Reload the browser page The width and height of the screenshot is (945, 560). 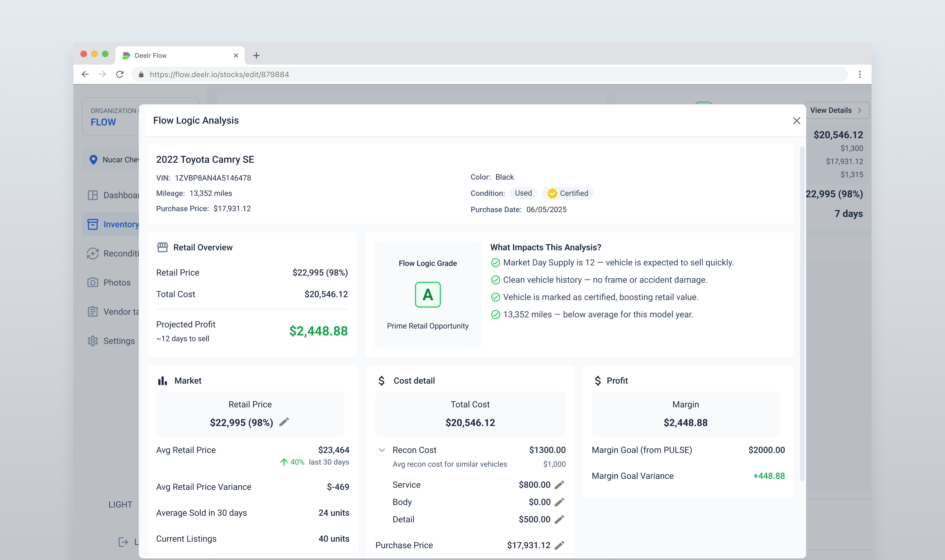(120, 74)
